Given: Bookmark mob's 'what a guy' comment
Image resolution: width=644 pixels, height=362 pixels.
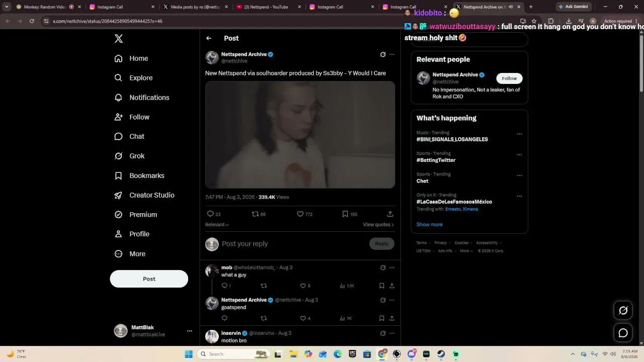Looking at the screenshot, I should (382, 286).
